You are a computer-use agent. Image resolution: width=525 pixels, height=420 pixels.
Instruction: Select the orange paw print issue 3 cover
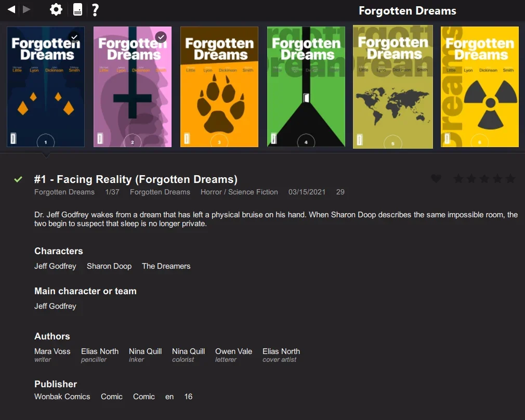219,87
